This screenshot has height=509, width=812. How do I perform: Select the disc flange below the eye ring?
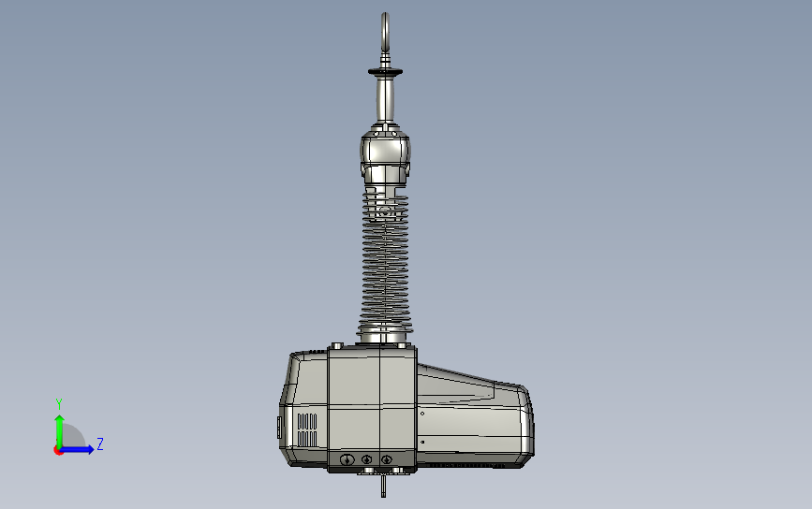(385, 71)
